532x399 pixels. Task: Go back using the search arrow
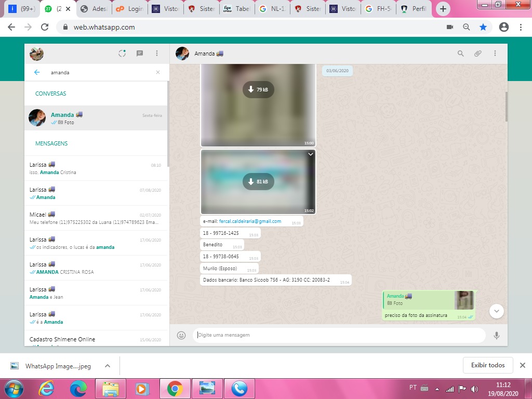point(37,73)
